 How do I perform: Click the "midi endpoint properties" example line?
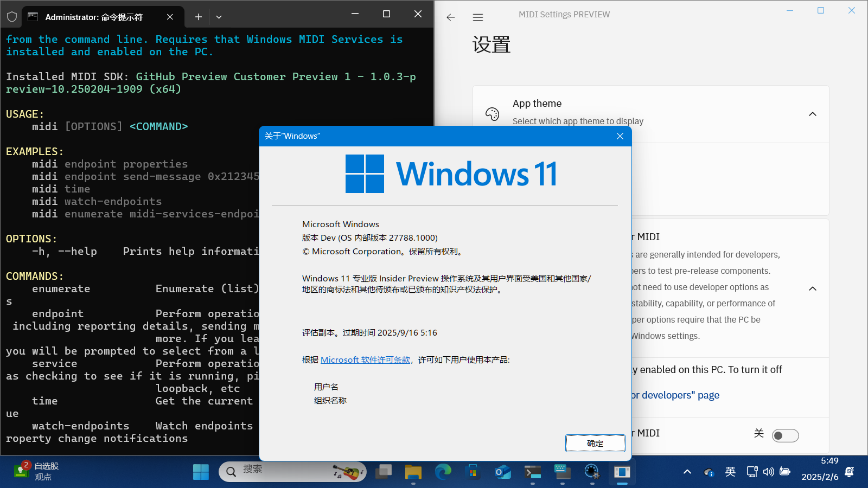(x=110, y=164)
